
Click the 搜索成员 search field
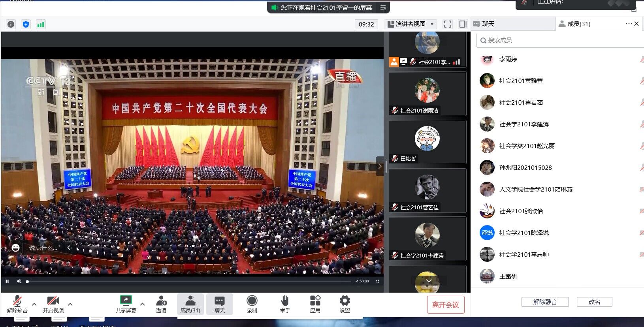click(x=561, y=40)
